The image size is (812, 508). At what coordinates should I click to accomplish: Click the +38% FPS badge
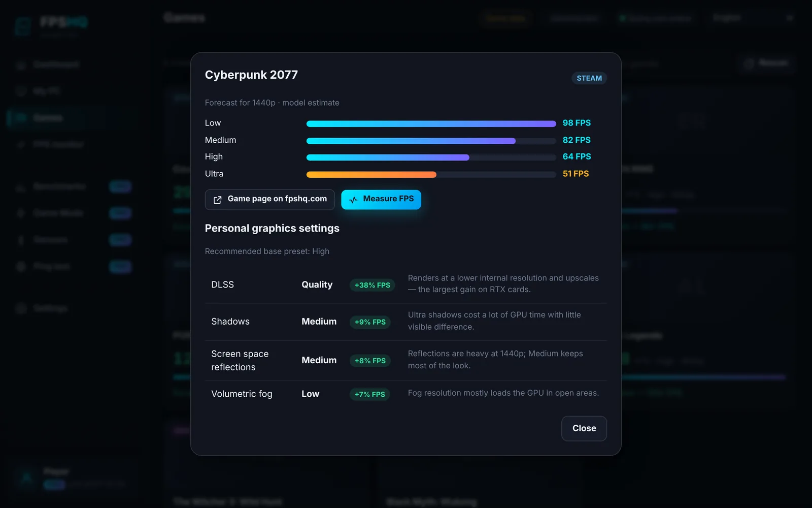(x=373, y=285)
